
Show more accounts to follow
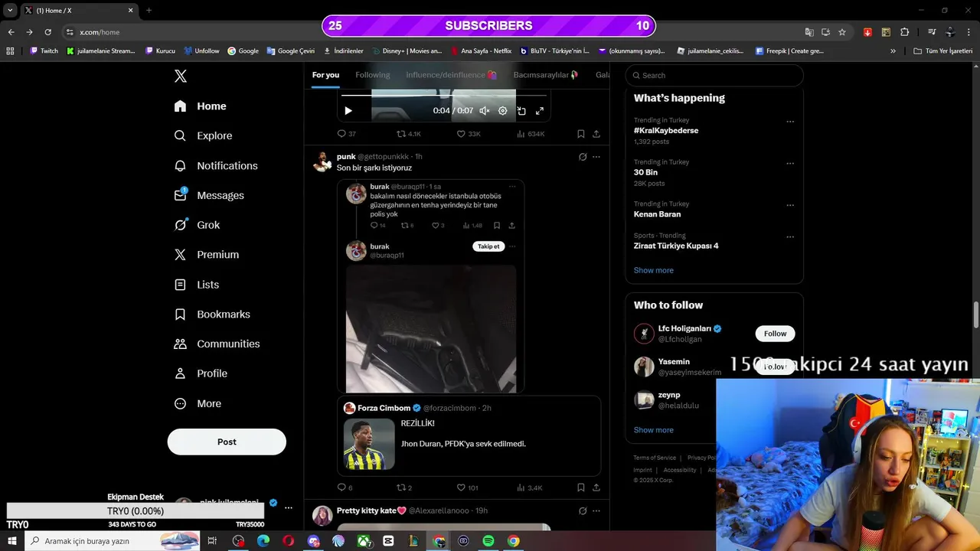(x=654, y=430)
